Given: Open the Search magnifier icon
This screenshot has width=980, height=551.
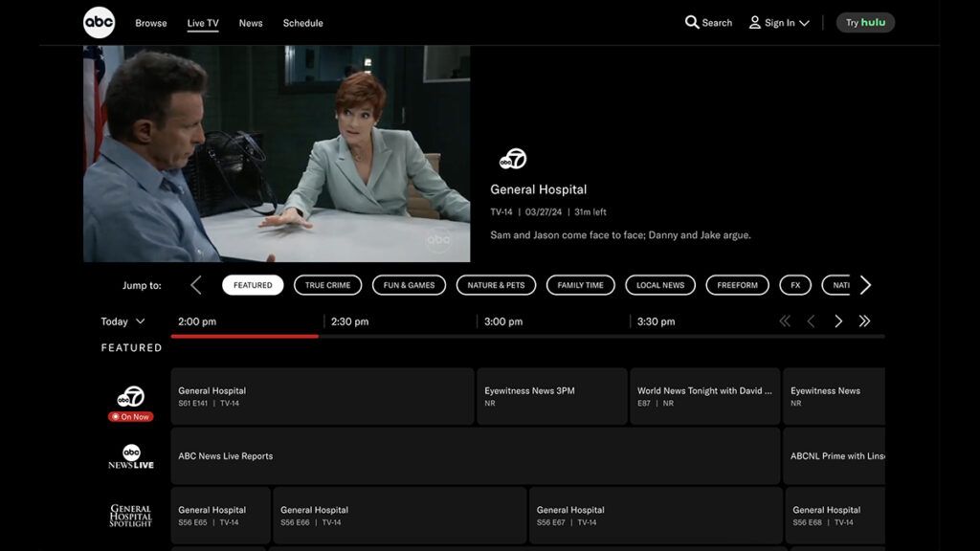Looking at the screenshot, I should 691,23.
